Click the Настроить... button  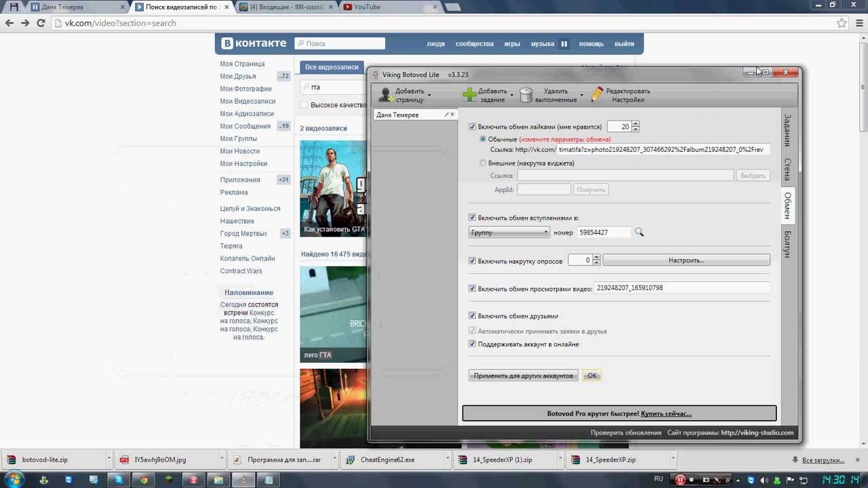pyautogui.click(x=686, y=260)
